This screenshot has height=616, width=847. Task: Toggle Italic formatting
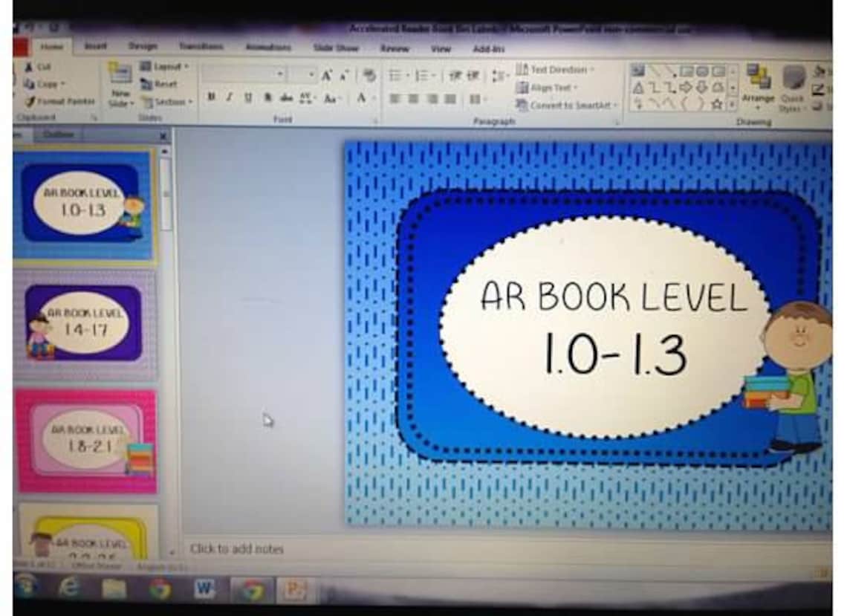(x=228, y=97)
